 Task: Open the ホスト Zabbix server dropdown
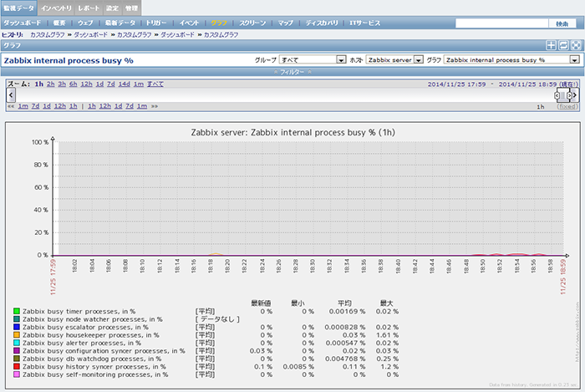(394, 60)
